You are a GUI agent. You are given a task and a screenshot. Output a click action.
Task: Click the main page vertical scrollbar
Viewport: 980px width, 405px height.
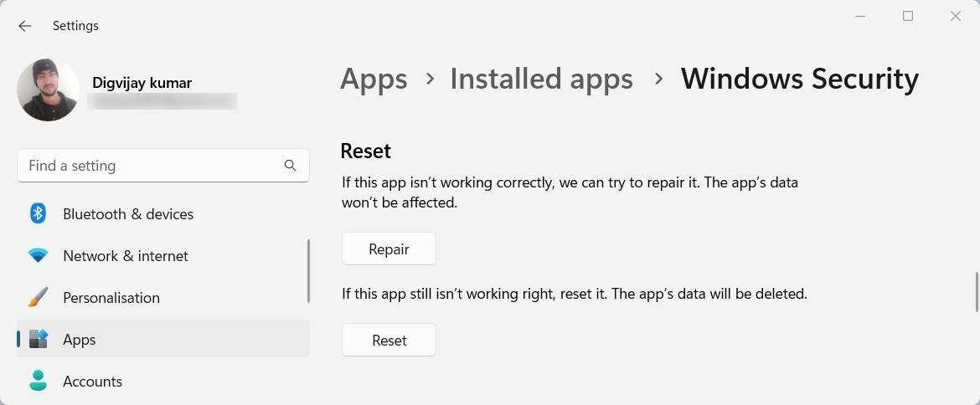(976, 291)
